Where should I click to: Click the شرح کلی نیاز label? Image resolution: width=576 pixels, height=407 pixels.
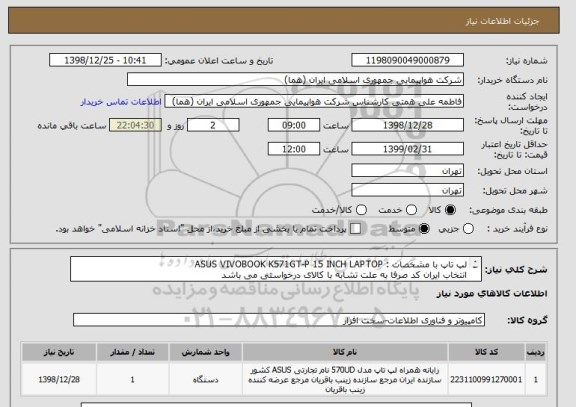point(516,270)
